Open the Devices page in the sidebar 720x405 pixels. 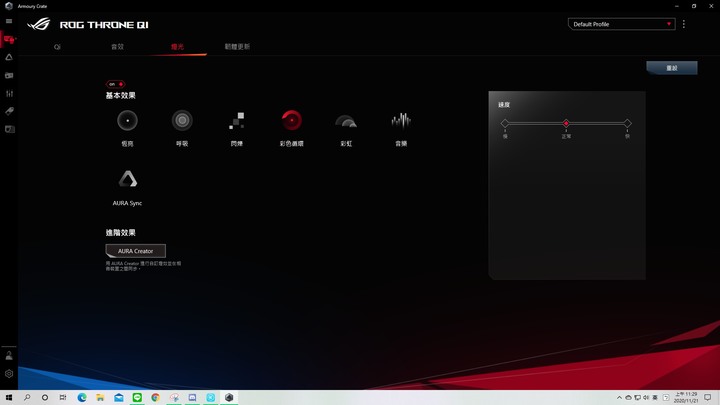(x=9, y=39)
